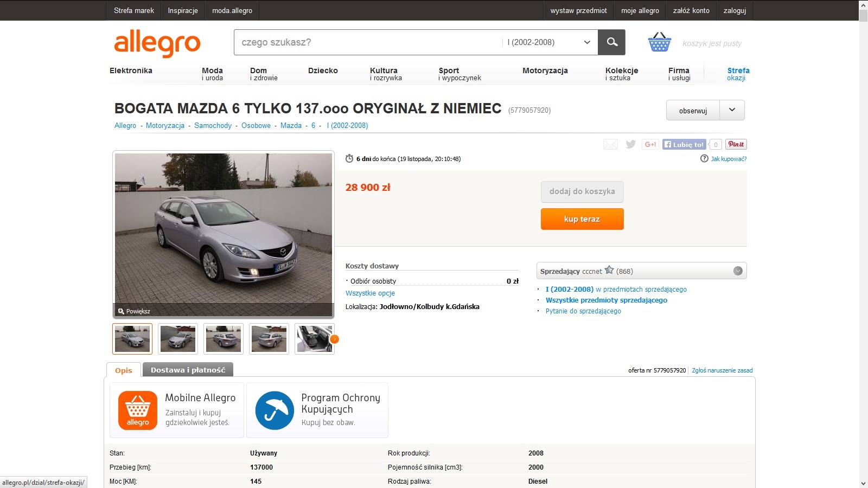Click 'Samochody' breadcrumb link
This screenshot has width=868, height=488.
tap(213, 125)
